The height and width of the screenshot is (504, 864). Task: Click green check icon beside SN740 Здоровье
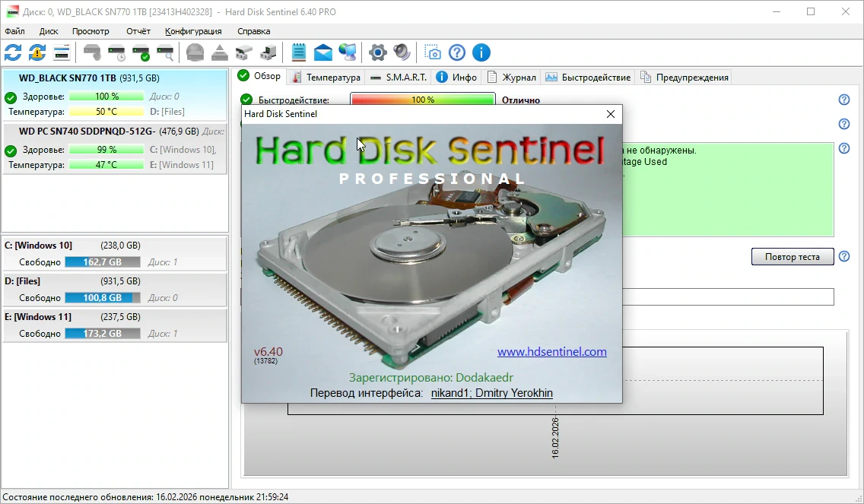tap(11, 151)
